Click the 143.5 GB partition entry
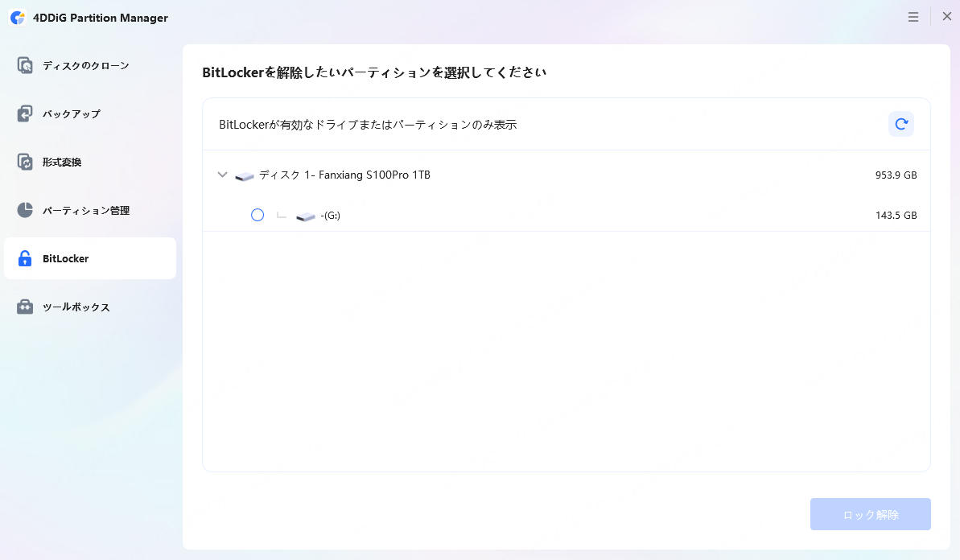This screenshot has height=560, width=960. click(x=896, y=215)
